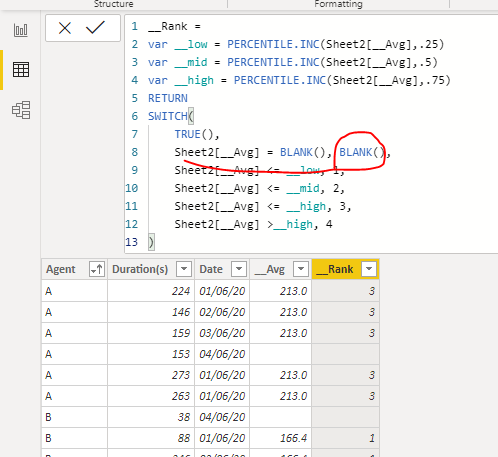Select cell with Duration 159
The width and height of the screenshot is (498, 457).
click(151, 333)
